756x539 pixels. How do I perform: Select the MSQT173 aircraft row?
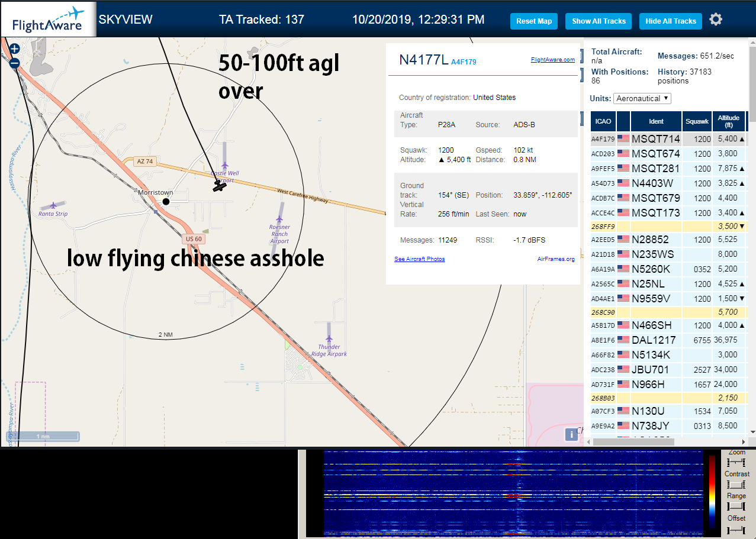pyautogui.click(x=668, y=213)
